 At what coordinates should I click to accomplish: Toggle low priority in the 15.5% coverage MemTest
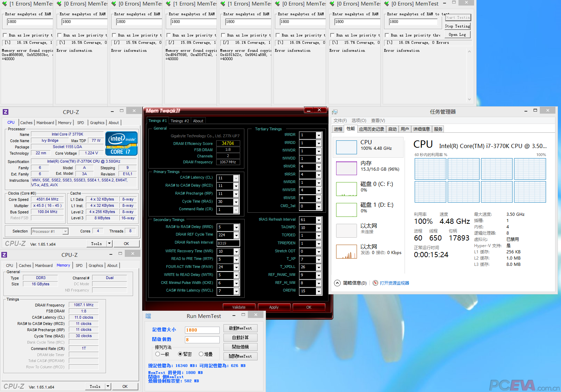coord(114,35)
